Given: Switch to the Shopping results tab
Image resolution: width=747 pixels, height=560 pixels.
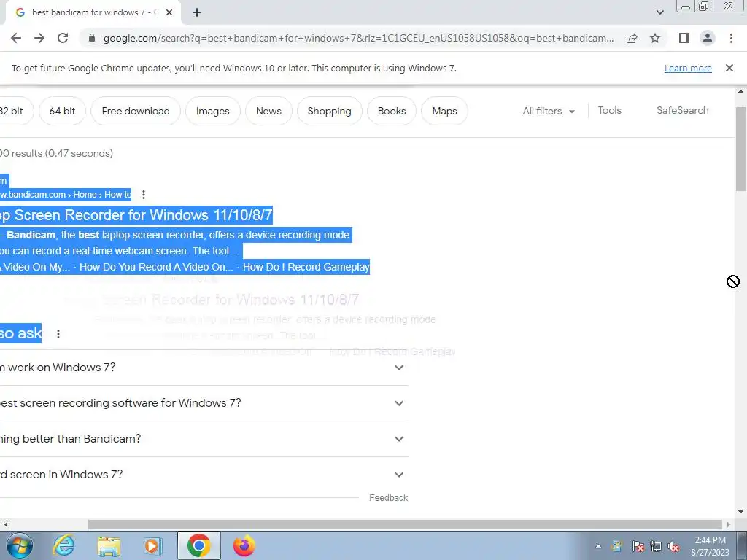Looking at the screenshot, I should [x=329, y=111].
